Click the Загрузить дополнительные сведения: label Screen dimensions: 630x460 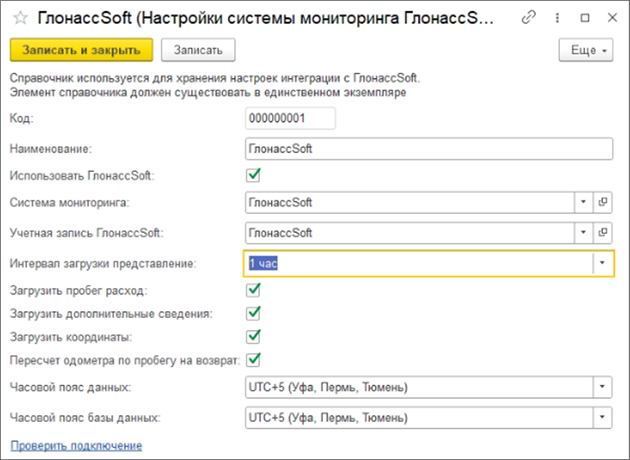pyautogui.click(x=111, y=314)
